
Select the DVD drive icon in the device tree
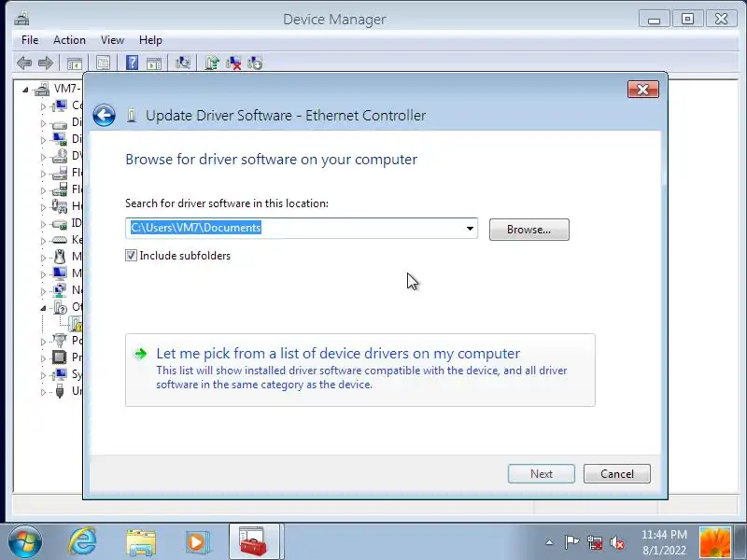click(60, 156)
